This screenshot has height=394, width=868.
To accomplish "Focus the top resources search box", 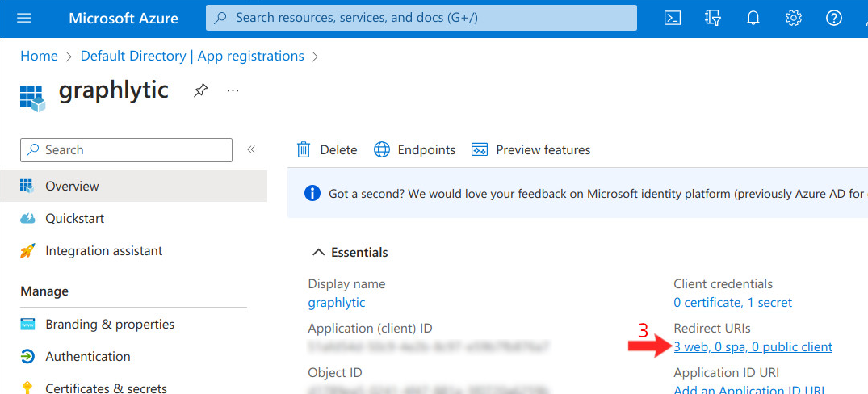I will [x=421, y=18].
